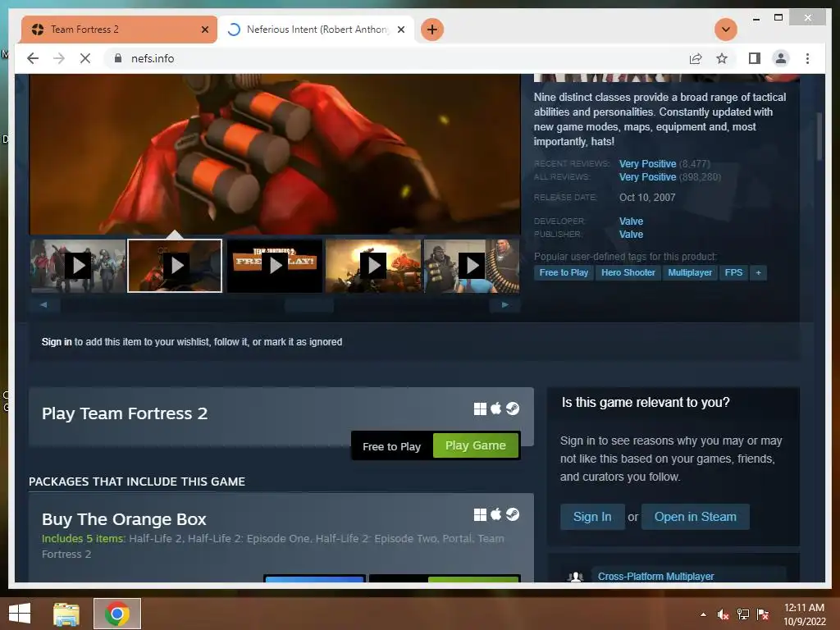
Task: Play the first trailer thumbnail with characters
Action: point(78,266)
